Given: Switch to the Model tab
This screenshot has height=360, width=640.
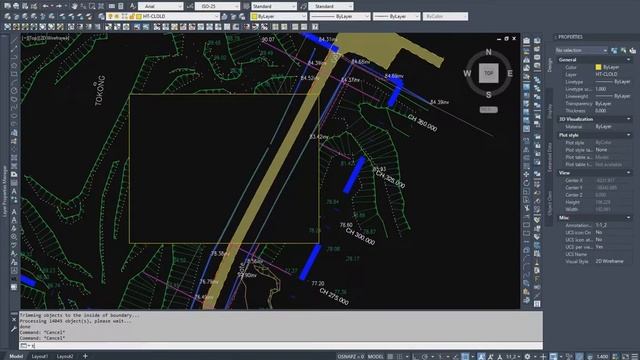Looking at the screenshot, I should click(16, 356).
